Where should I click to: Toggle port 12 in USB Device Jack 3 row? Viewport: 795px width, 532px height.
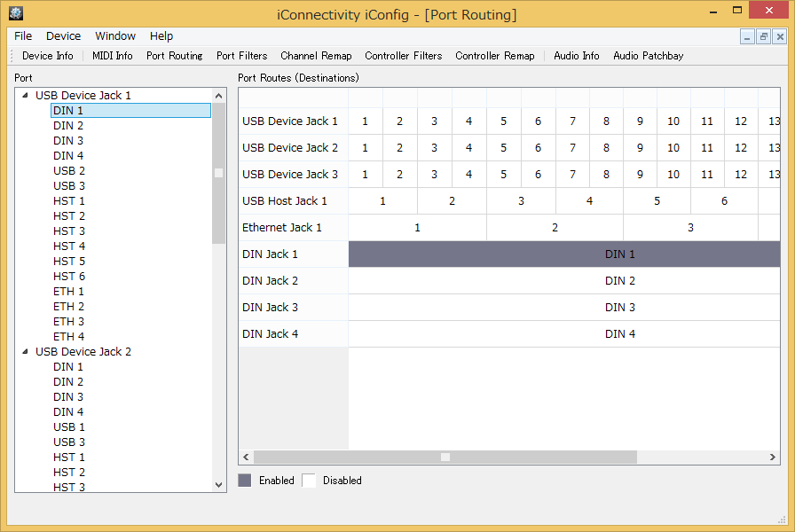tap(741, 175)
